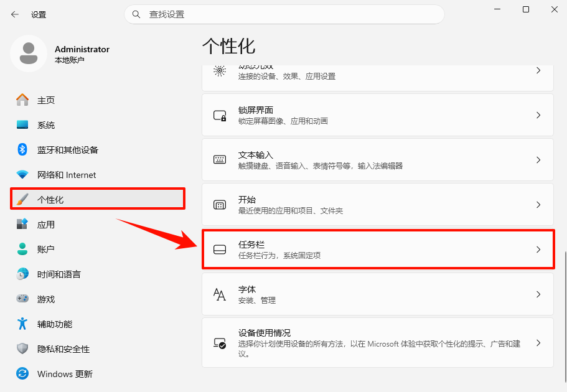
Task: Click the globe clock icon for 时间和语言
Action: [22, 274]
